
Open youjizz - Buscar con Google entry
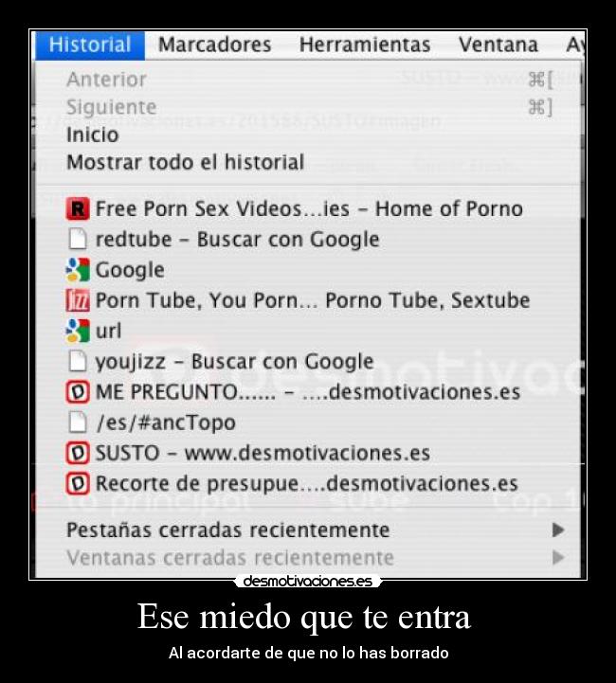[308, 361]
